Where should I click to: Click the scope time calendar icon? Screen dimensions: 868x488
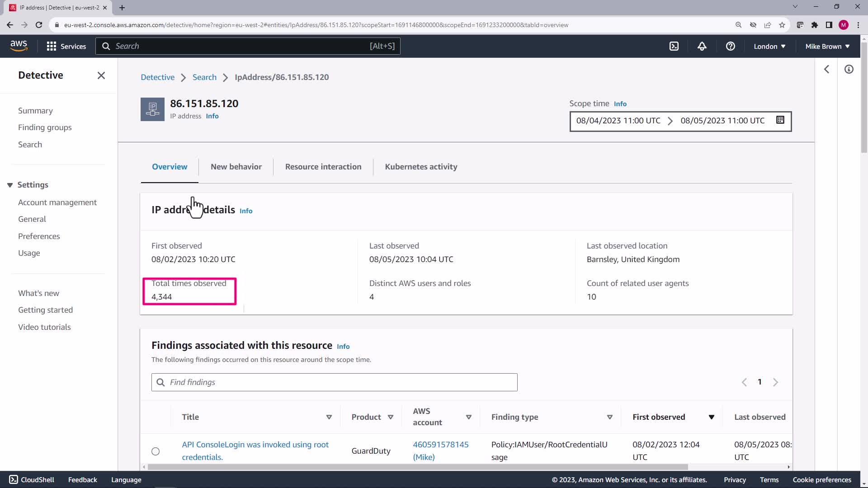click(780, 120)
